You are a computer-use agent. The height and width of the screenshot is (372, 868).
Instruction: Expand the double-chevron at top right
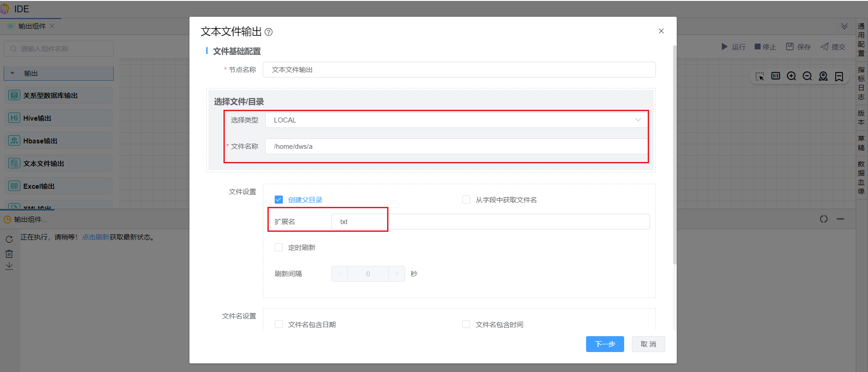coord(844,26)
